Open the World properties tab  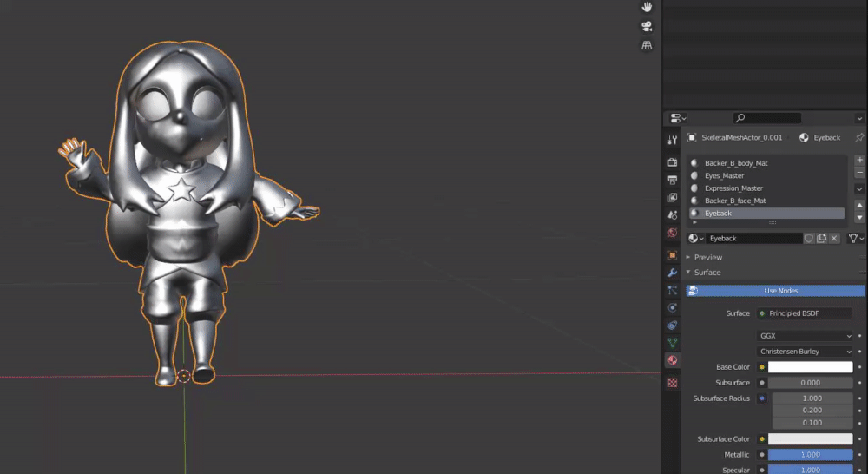click(x=672, y=233)
